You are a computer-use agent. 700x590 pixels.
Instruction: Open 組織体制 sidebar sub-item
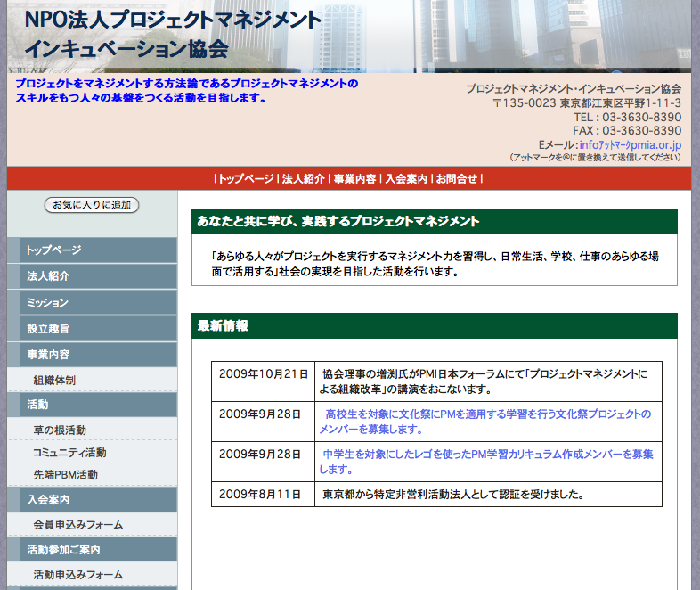[54, 380]
